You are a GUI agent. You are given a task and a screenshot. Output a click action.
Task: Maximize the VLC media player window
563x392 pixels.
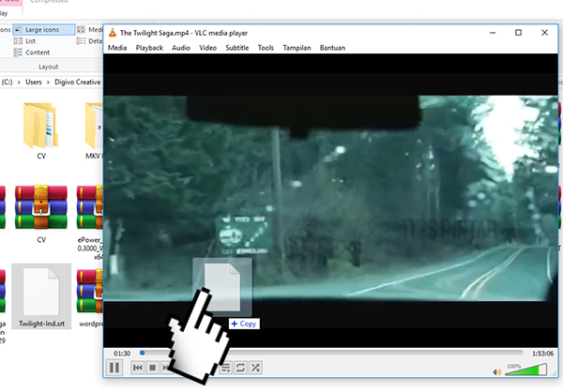tap(518, 33)
